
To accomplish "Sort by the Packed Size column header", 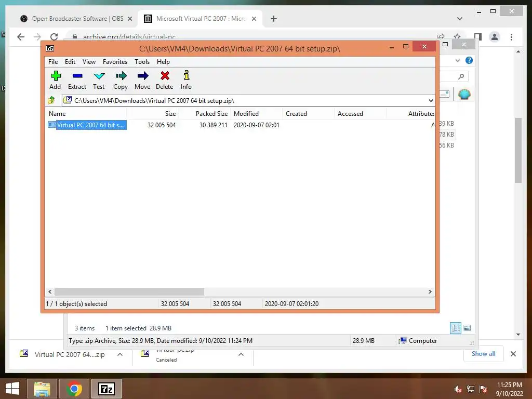I will 204,114.
